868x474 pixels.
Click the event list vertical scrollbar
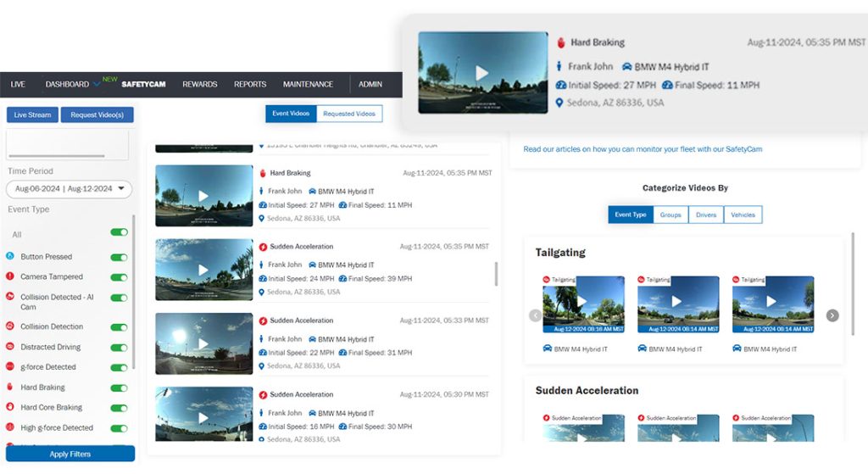(x=496, y=273)
